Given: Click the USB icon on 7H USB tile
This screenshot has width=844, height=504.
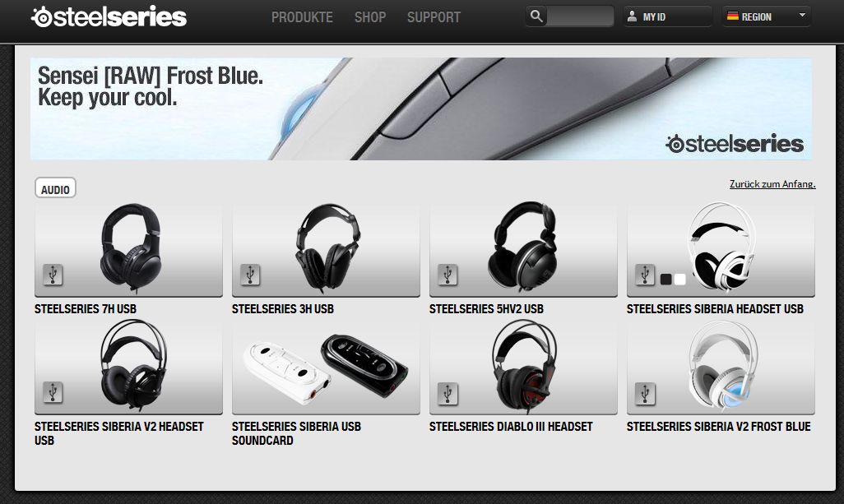Looking at the screenshot, I should coord(53,275).
